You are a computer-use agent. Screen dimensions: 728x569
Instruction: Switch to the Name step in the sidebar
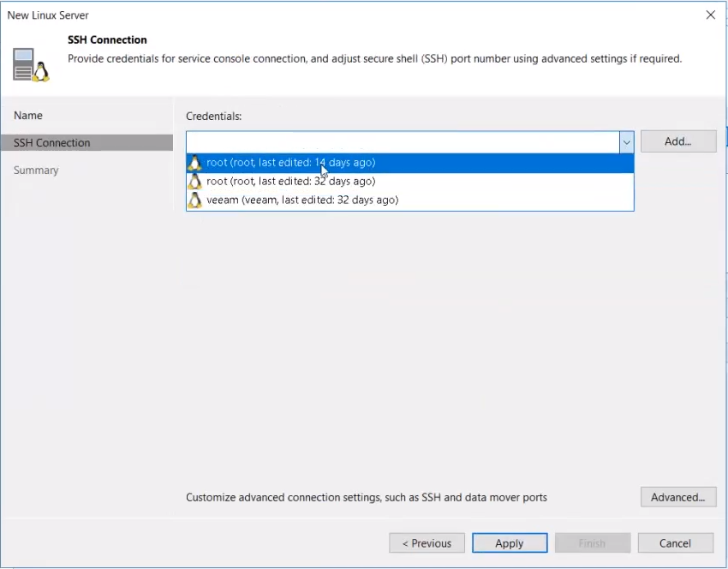28,115
